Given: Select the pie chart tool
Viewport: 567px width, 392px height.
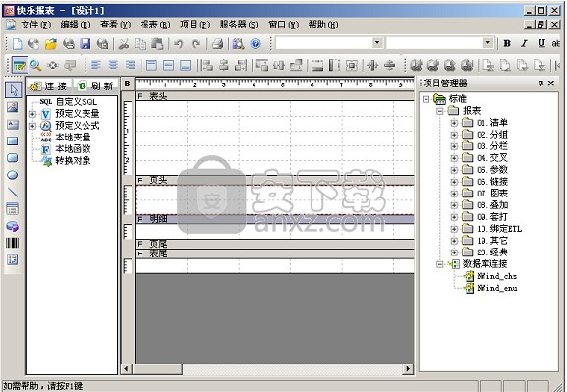Looking at the screenshot, I should point(13,226).
